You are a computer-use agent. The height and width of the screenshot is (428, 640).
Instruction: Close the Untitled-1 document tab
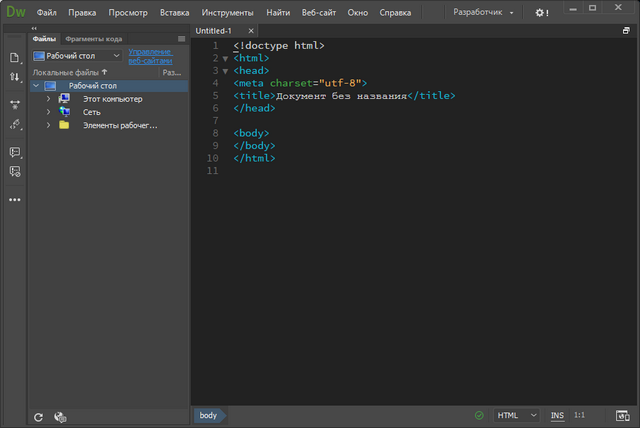250,31
